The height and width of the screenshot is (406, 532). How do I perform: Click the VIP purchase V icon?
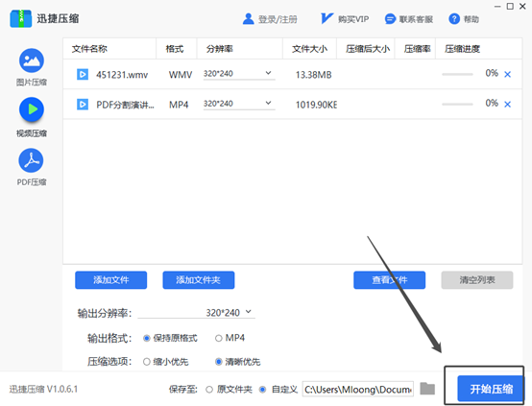pyautogui.click(x=326, y=18)
